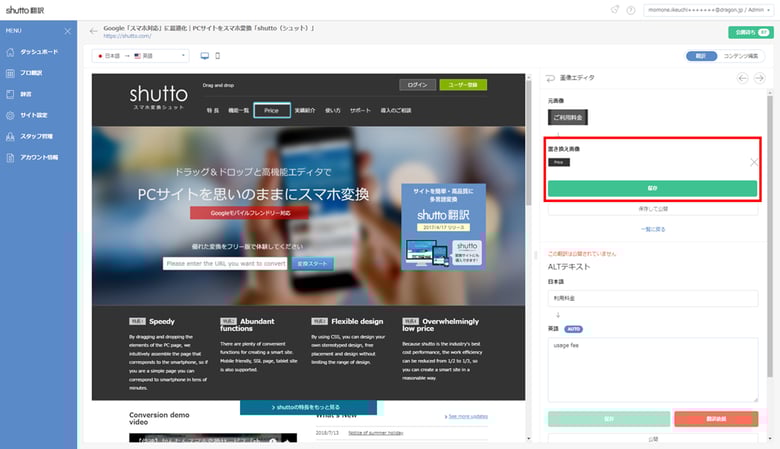The image size is (780, 449).
Task: Remove the replacement image with the X icon
Action: (754, 162)
